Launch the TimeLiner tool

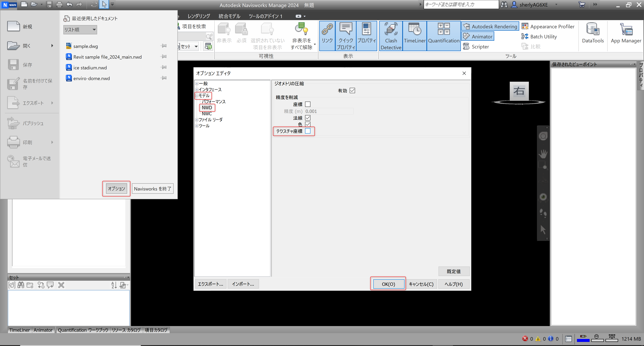pyautogui.click(x=415, y=36)
